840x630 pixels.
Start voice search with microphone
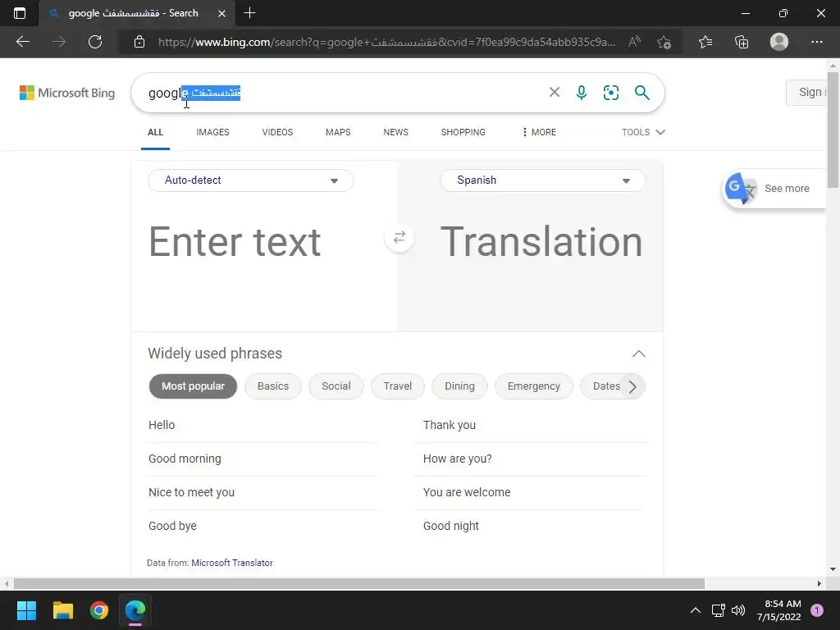[582, 93]
